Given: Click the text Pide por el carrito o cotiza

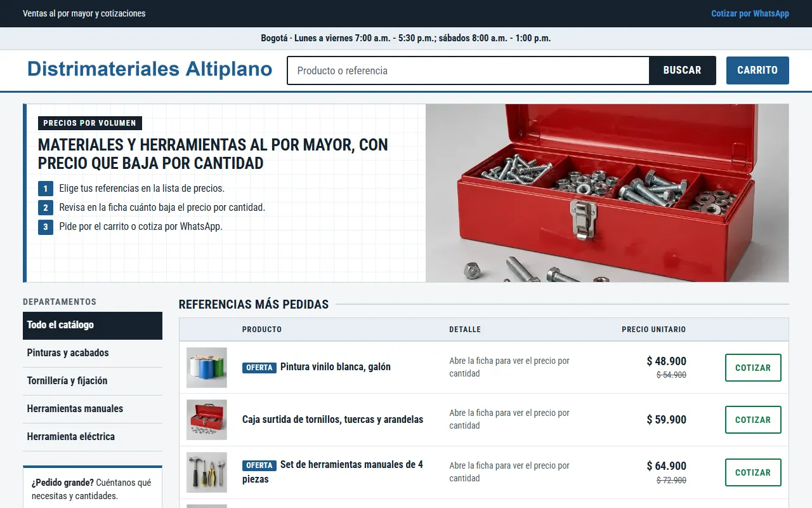Looking at the screenshot, I should coord(141,227).
